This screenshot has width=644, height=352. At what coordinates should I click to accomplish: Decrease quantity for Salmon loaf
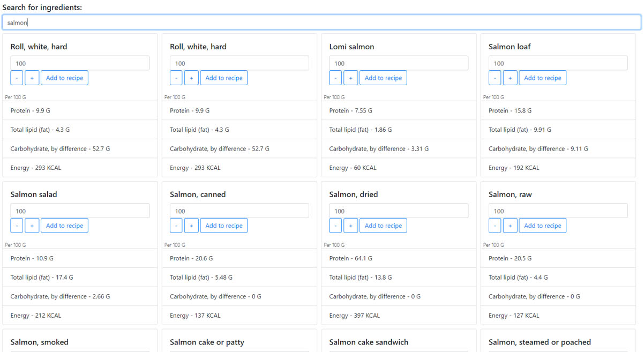pyautogui.click(x=495, y=77)
